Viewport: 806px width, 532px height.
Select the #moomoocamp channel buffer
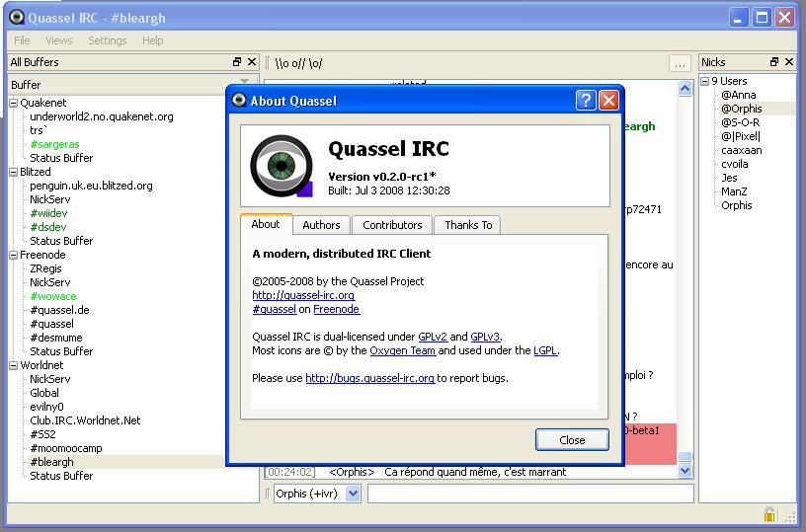pyautogui.click(x=66, y=448)
